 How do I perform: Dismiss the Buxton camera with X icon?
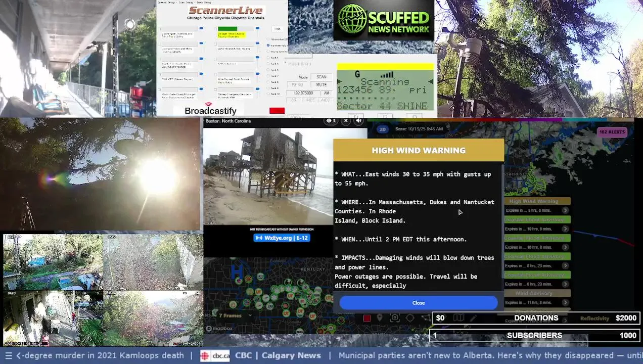(346, 121)
